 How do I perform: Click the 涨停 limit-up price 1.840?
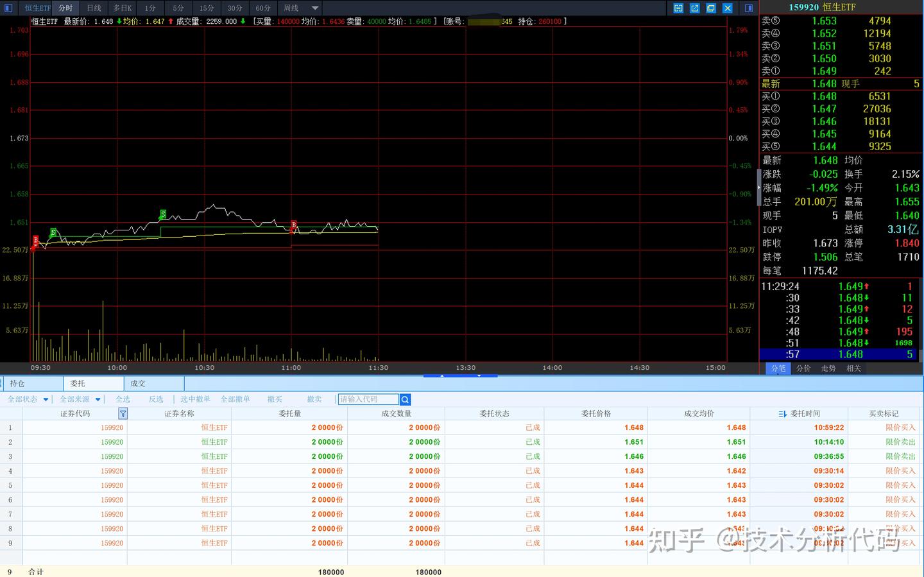pos(907,243)
